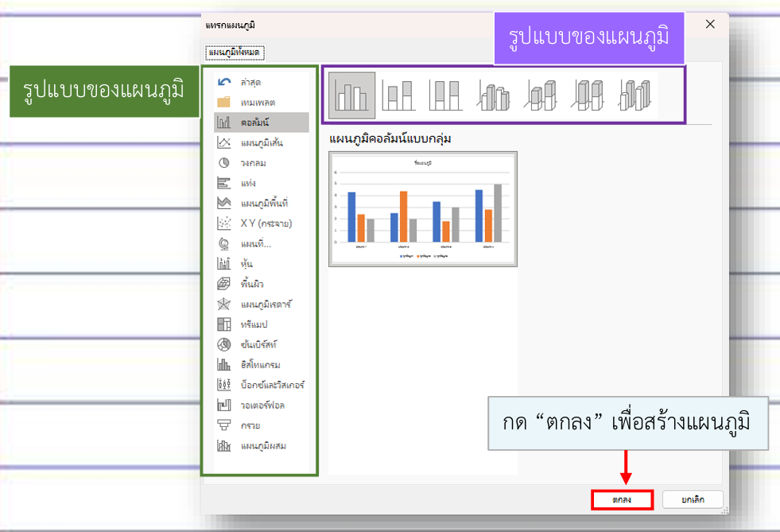Select the 3-D clustered column subtype icon
780x532 pixels.
point(494,95)
